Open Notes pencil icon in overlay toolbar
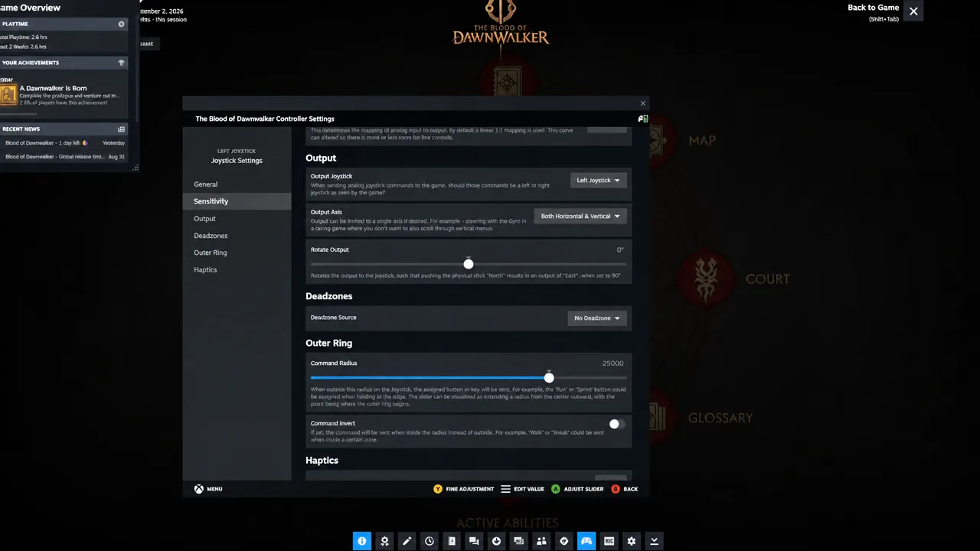 tap(407, 541)
